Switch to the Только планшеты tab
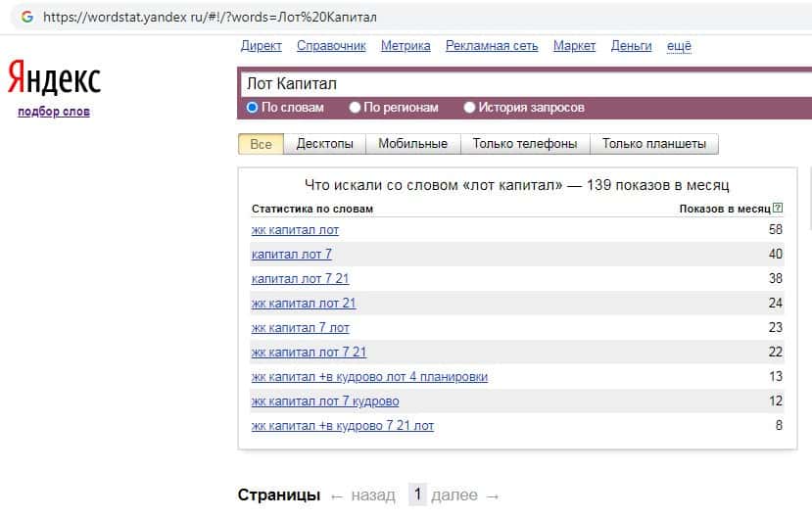Image resolution: width=812 pixels, height=518 pixels. 654,144
